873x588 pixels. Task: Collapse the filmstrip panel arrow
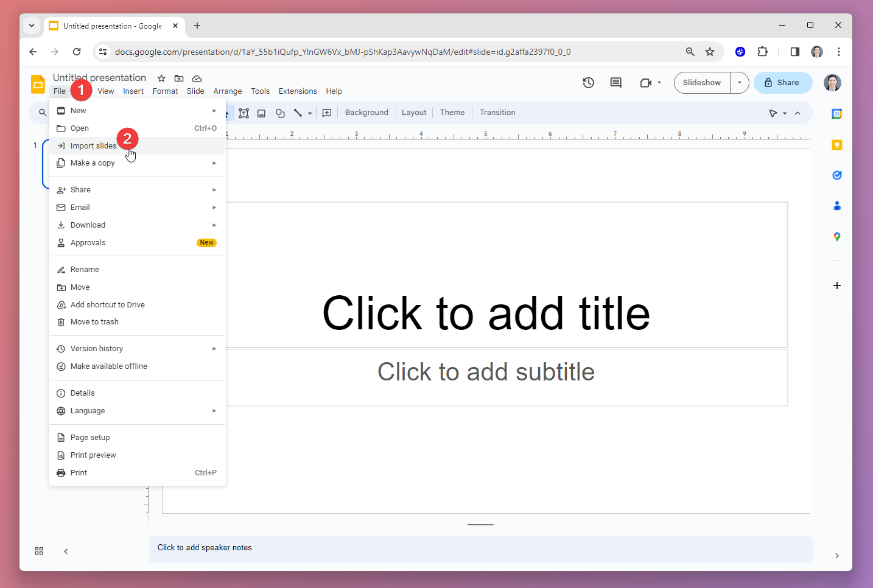pyautogui.click(x=66, y=551)
